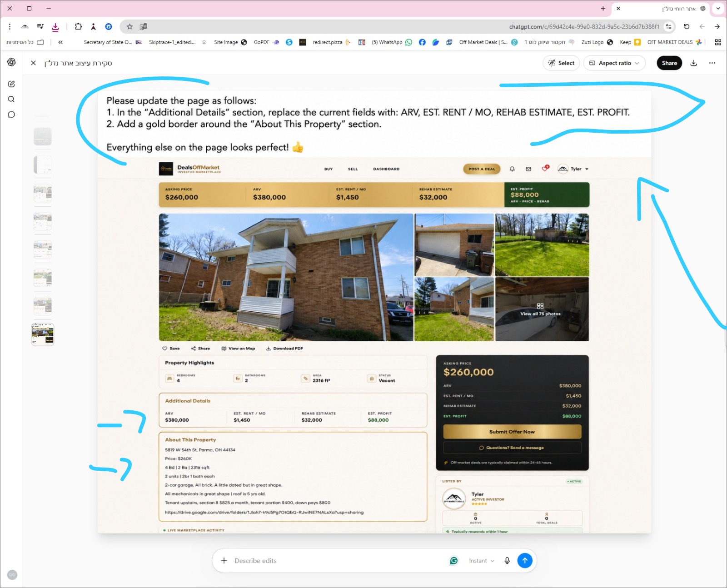The width and height of the screenshot is (727, 588).
Task: Bookmark this page with the star icon
Action: 129,27
